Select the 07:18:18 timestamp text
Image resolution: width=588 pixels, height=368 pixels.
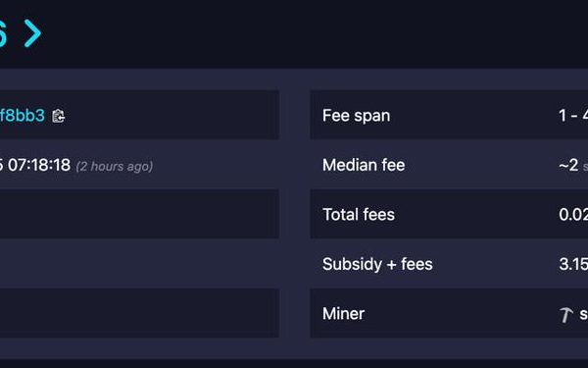pyautogui.click(x=39, y=165)
